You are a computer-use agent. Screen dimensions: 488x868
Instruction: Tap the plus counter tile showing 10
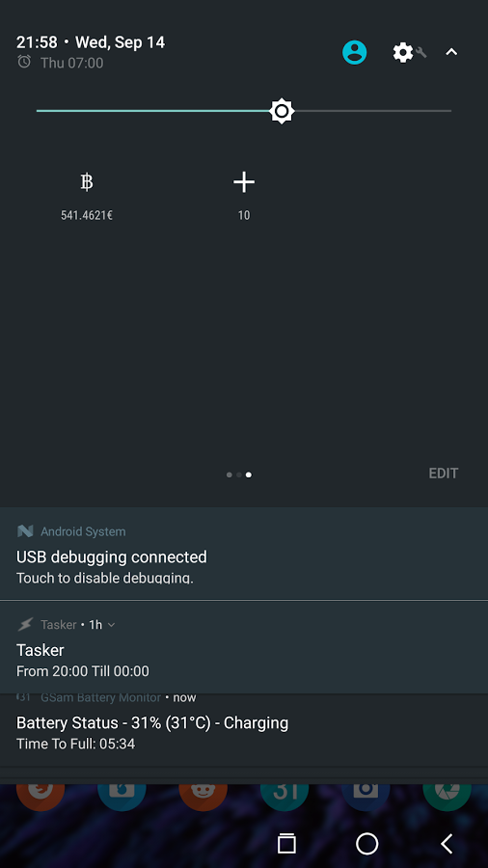[243, 198]
